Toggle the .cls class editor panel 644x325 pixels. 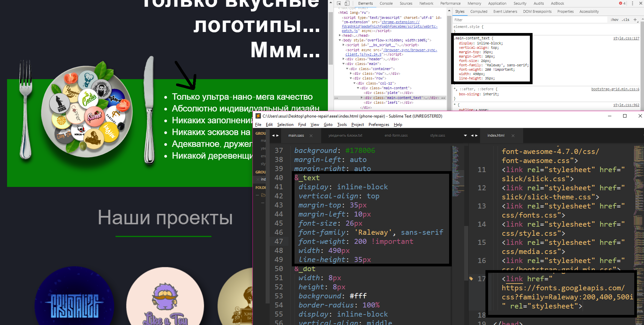coord(625,20)
